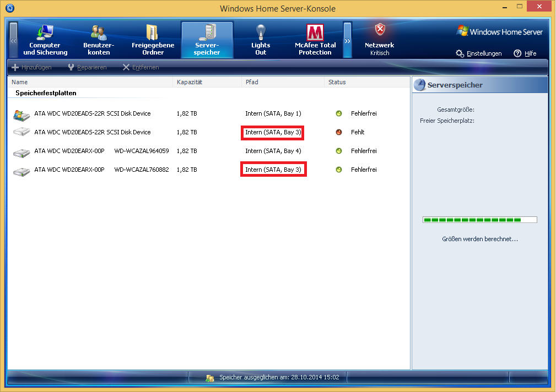Click green status indicator for Bay 4 drive
Image resolution: width=556 pixels, height=392 pixels.
pos(339,151)
